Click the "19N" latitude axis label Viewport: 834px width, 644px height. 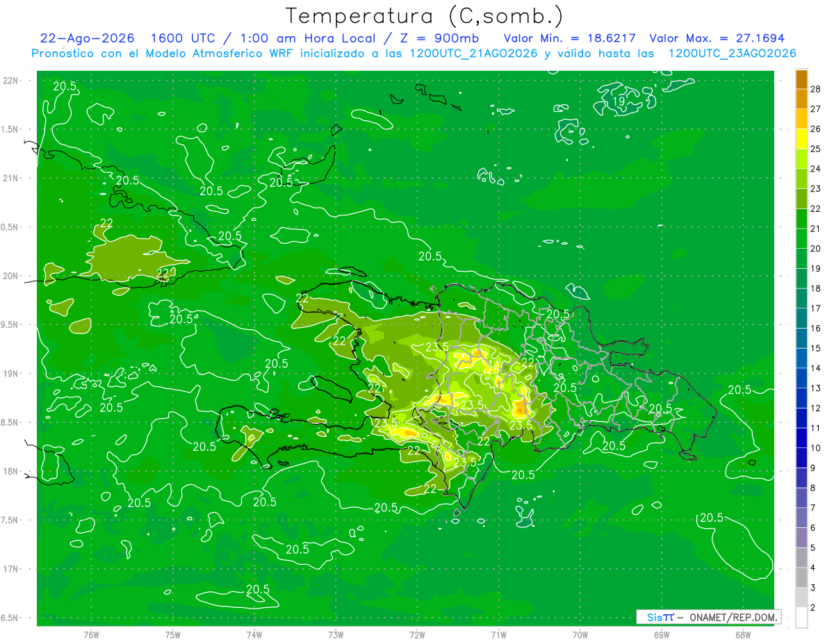pyautogui.click(x=12, y=373)
